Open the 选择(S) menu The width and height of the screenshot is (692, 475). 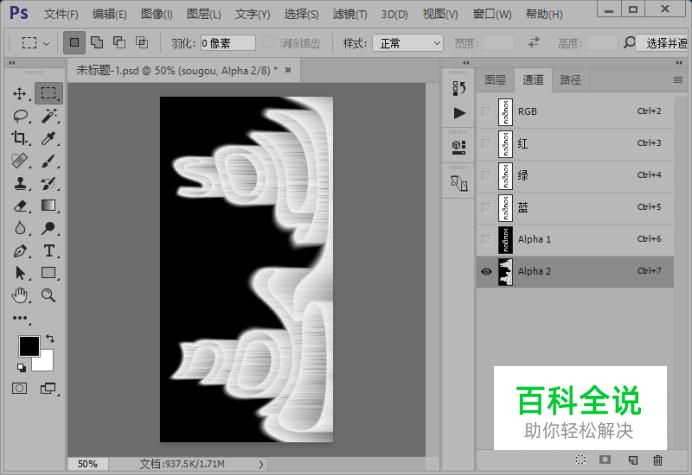click(x=301, y=14)
